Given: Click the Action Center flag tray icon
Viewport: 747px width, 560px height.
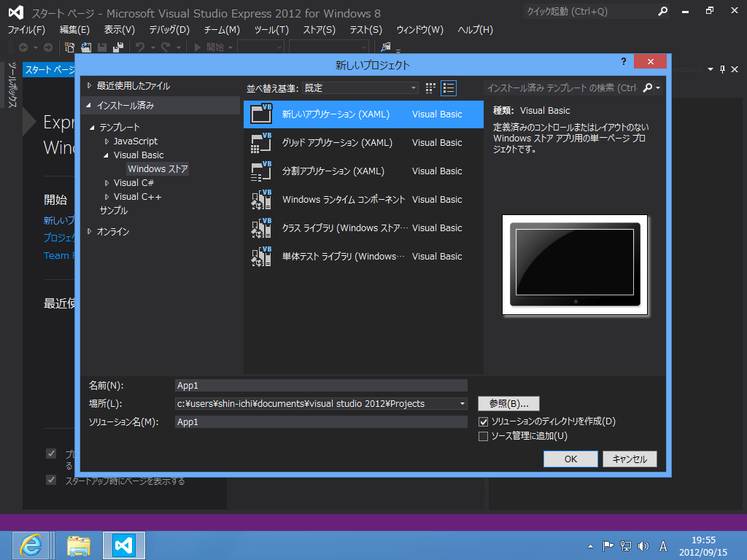Looking at the screenshot, I should (x=608, y=546).
